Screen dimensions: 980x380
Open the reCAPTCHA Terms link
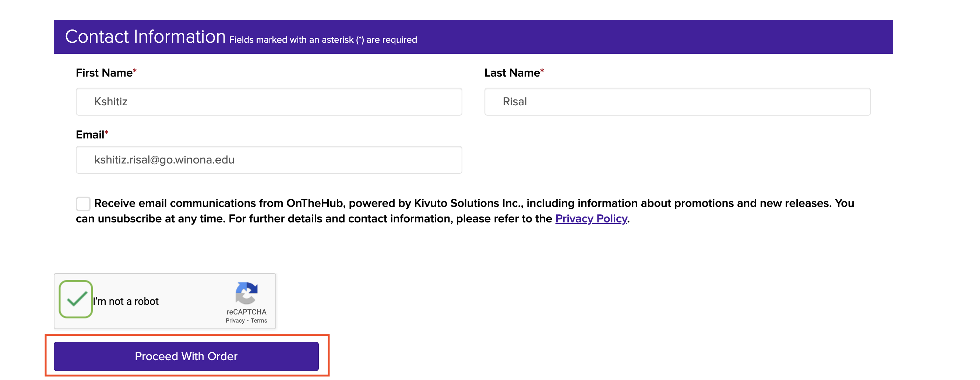pyautogui.click(x=259, y=321)
